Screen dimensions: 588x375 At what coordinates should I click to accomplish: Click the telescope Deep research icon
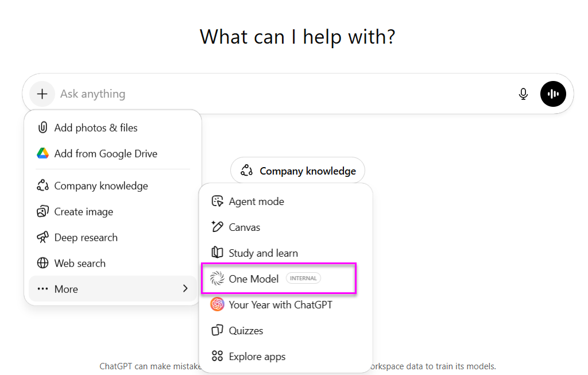42,237
